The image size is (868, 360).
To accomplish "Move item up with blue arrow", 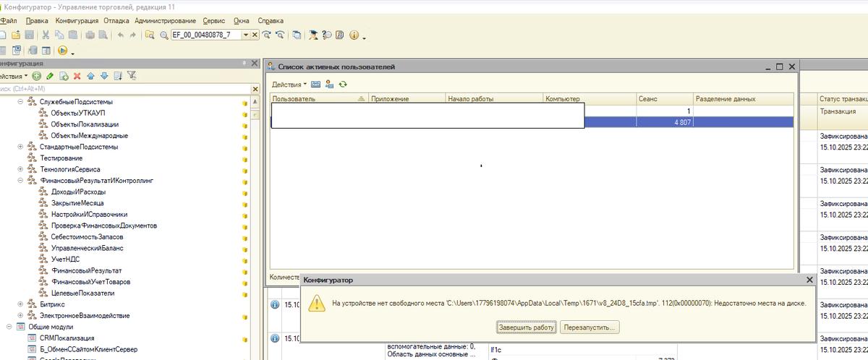I will [x=90, y=76].
